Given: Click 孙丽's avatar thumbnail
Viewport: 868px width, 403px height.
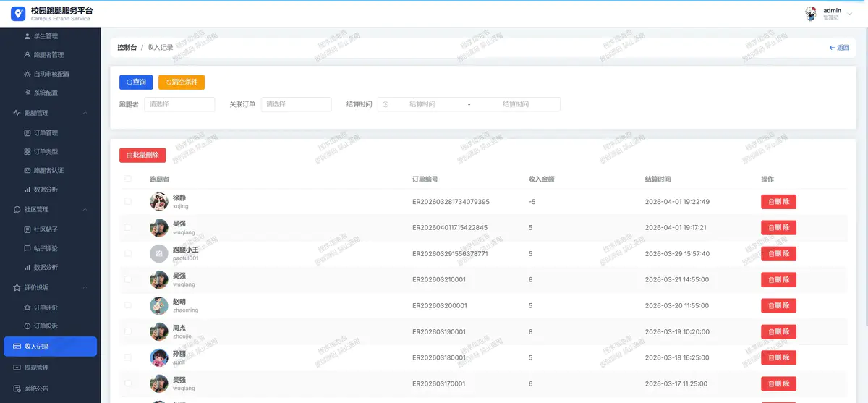Looking at the screenshot, I should (x=159, y=358).
